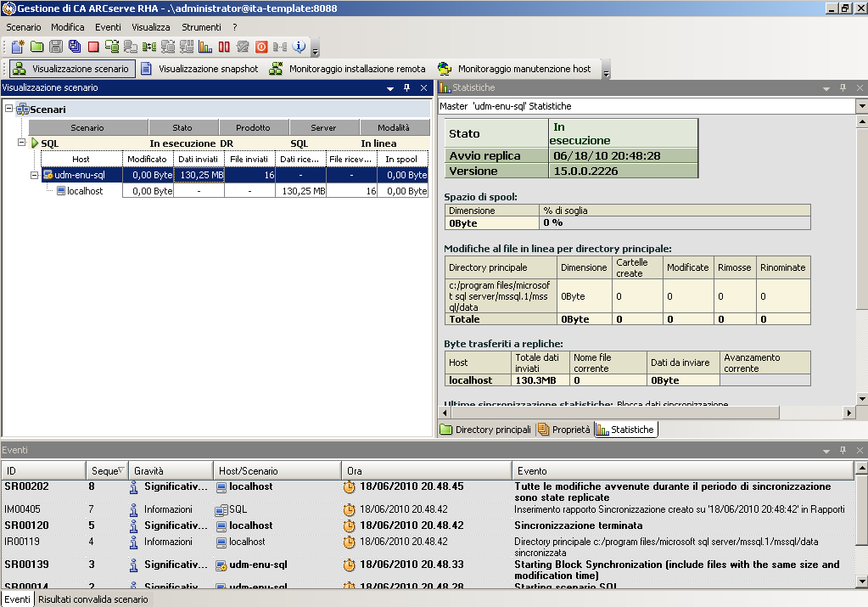Switch to the Directory principali tab
The image size is (868, 607).
485,430
